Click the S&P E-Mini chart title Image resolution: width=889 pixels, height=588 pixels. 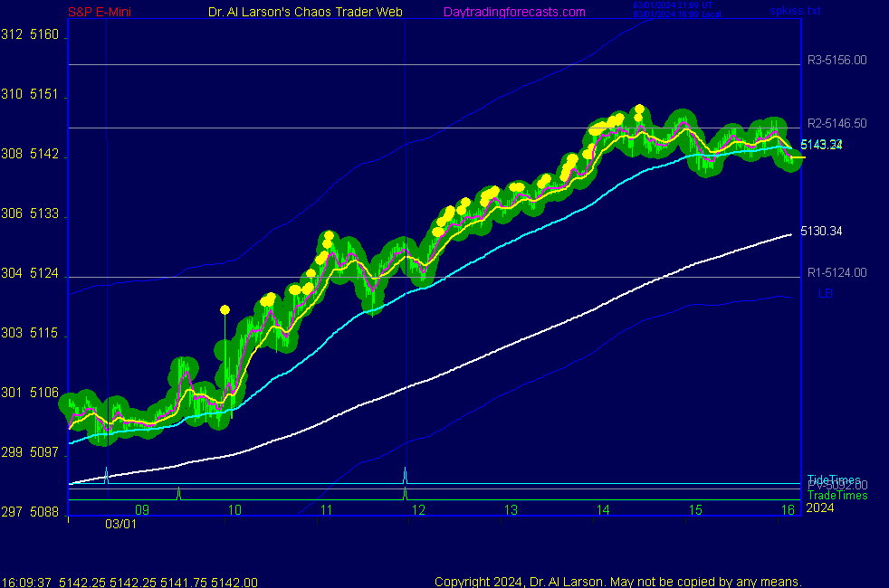point(100,12)
